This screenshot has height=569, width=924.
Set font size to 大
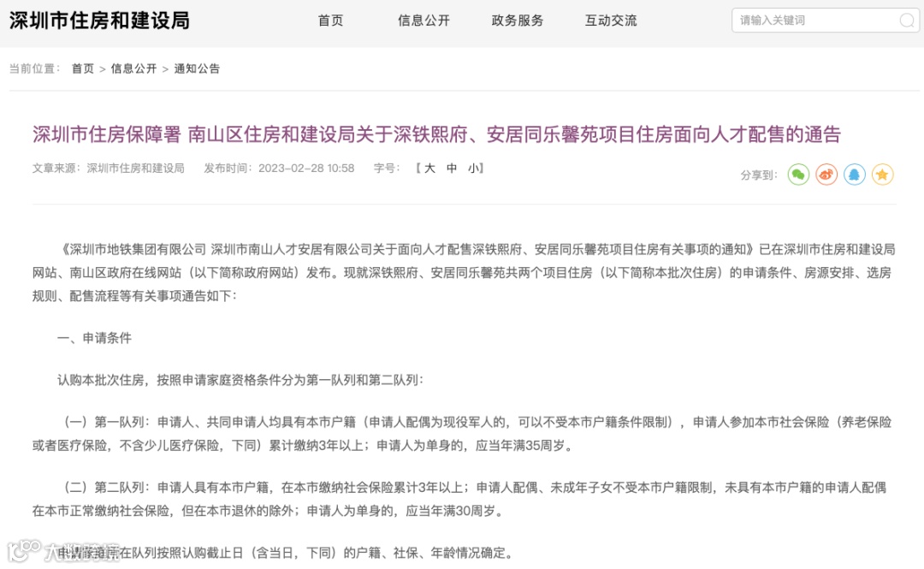point(429,169)
